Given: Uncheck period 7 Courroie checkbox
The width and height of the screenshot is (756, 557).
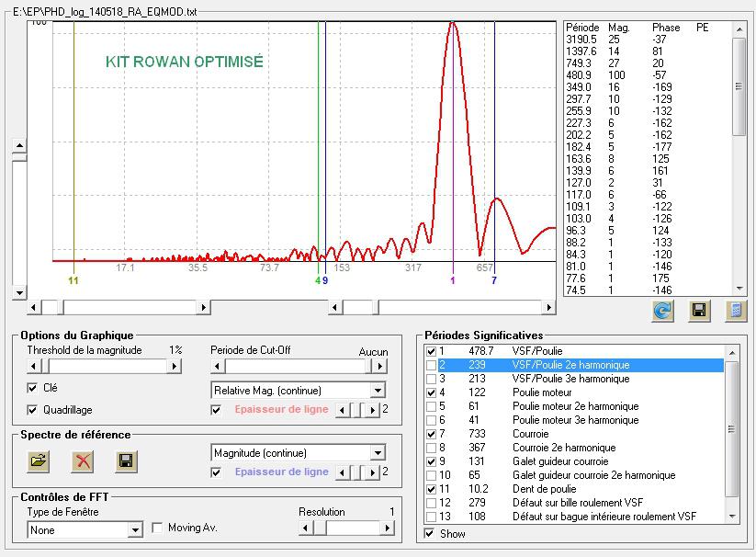Looking at the screenshot, I should pyautogui.click(x=432, y=434).
